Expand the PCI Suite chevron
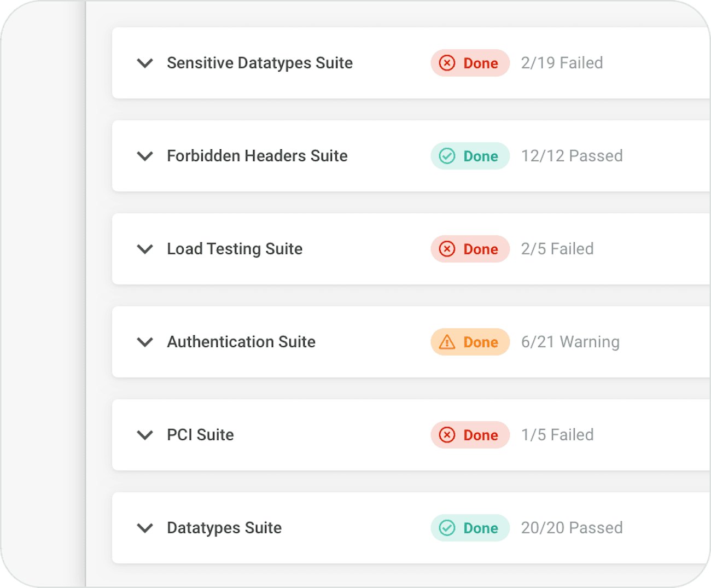 [x=145, y=435]
